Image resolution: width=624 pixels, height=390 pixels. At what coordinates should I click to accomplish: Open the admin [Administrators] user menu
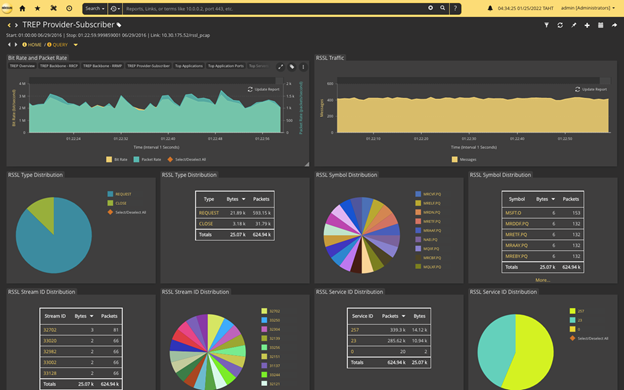click(587, 8)
